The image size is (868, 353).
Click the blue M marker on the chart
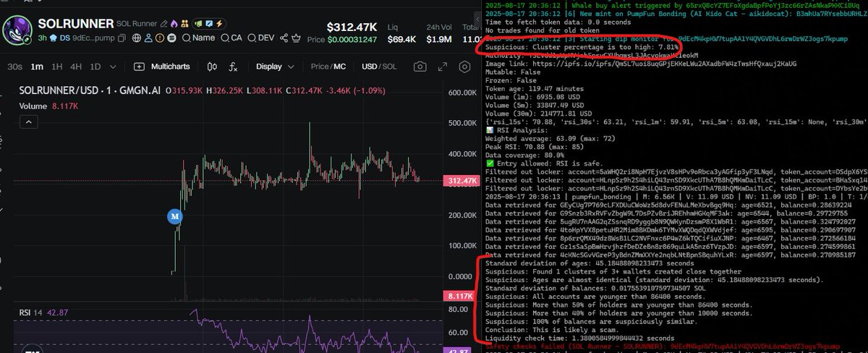(x=174, y=216)
